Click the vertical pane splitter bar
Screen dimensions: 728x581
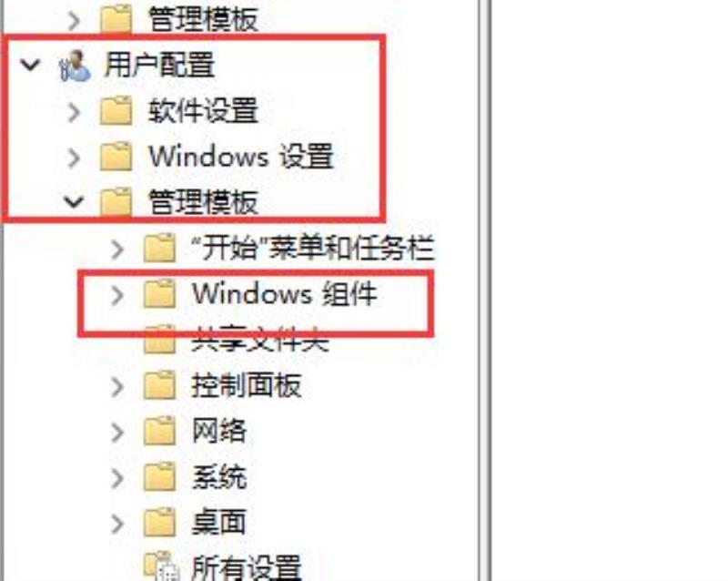click(485, 290)
